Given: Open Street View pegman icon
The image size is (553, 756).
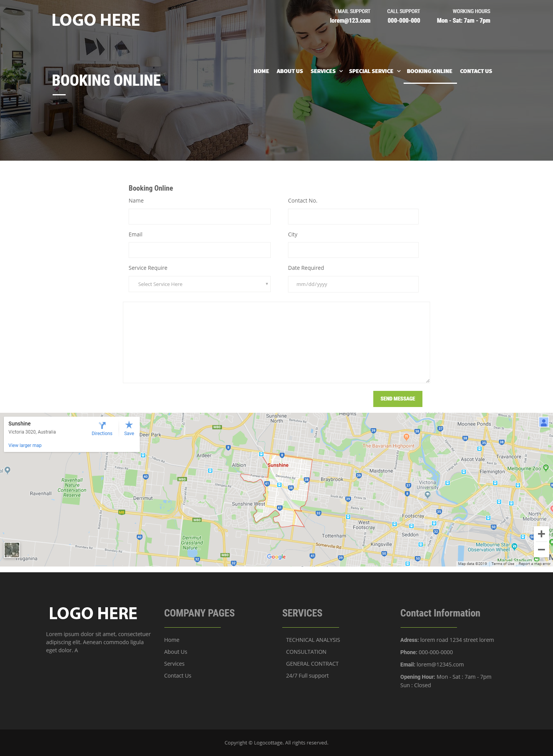Looking at the screenshot, I should [x=543, y=422].
